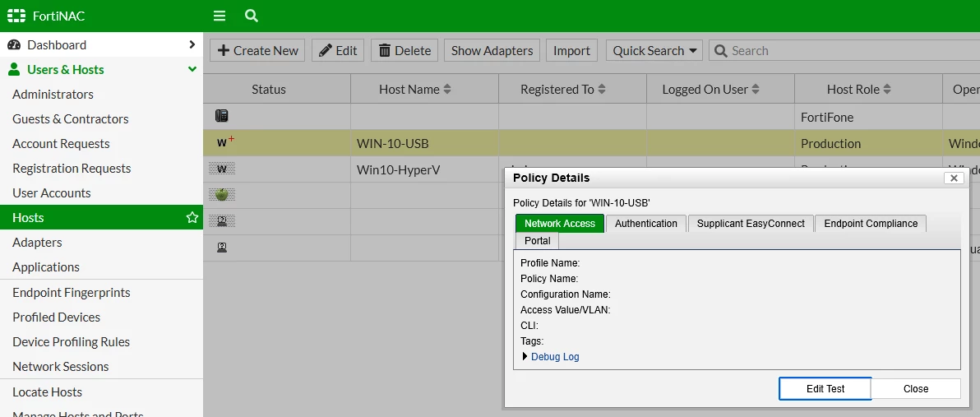Viewport: 980px width, 417px height.
Task: Sort by Host Name column arrows
Action: coord(447,90)
